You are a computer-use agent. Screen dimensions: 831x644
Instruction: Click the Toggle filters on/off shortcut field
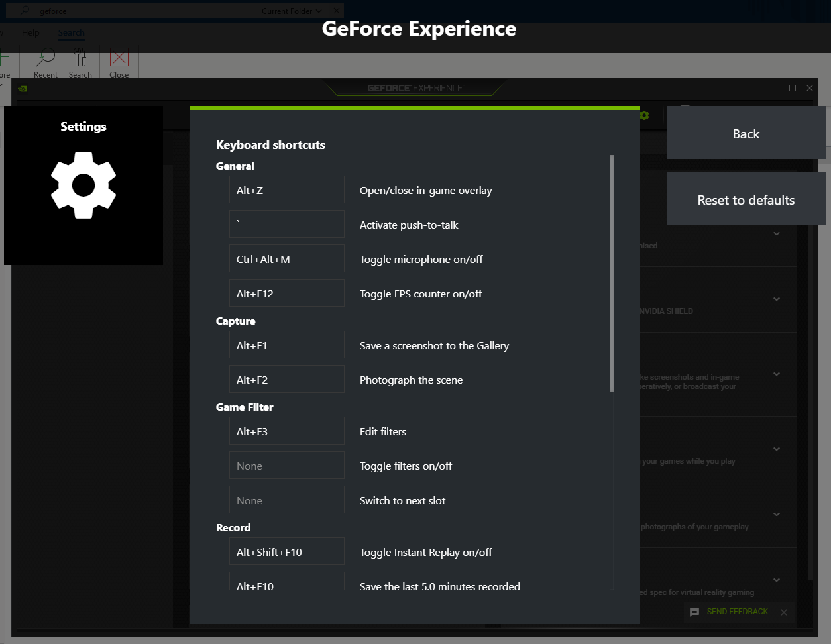[286, 466]
